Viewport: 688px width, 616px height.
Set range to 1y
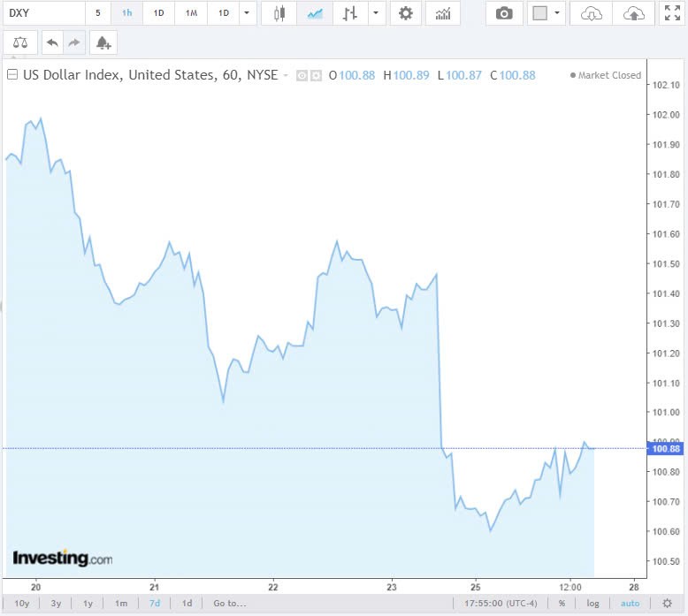tap(88, 604)
